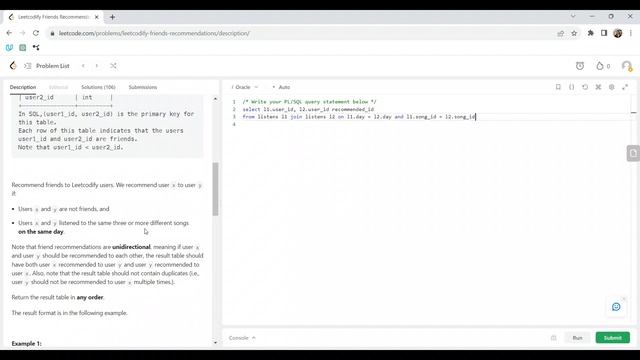This screenshot has width=640, height=360.
Task: Open Chrome three-dot menu
Action: (x=631, y=33)
